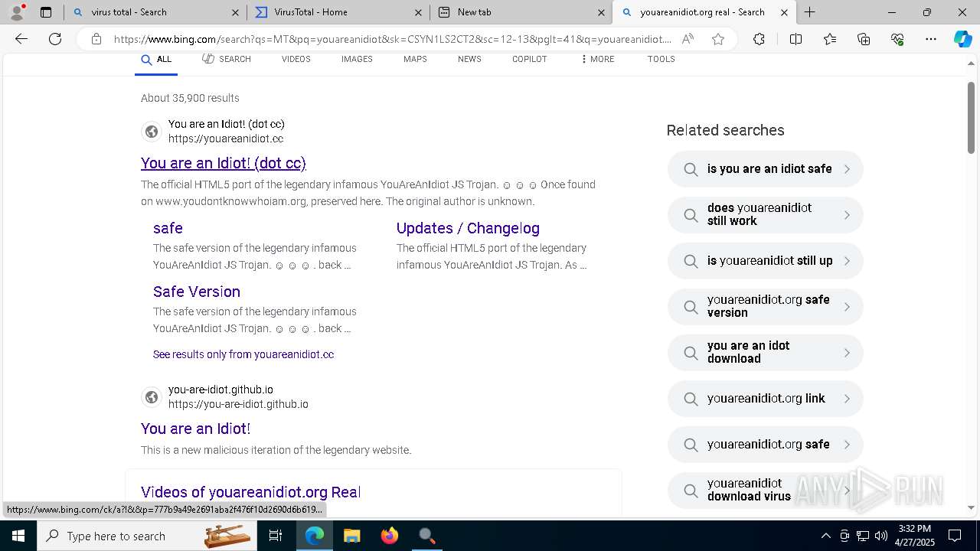The width and height of the screenshot is (980, 551).
Task: Click the page vertical scrollbar thumb
Action: [971, 117]
